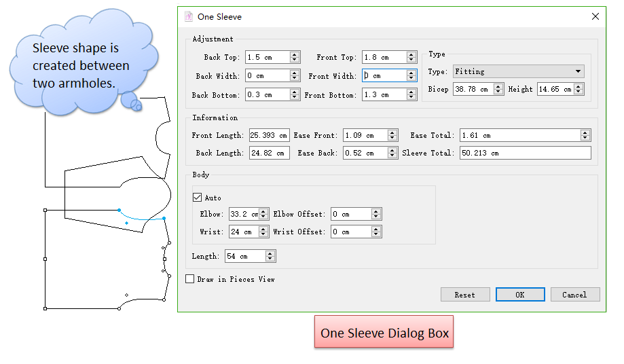Click the Ease Total stepper arrows
The height and width of the screenshot is (364, 624).
point(585,136)
